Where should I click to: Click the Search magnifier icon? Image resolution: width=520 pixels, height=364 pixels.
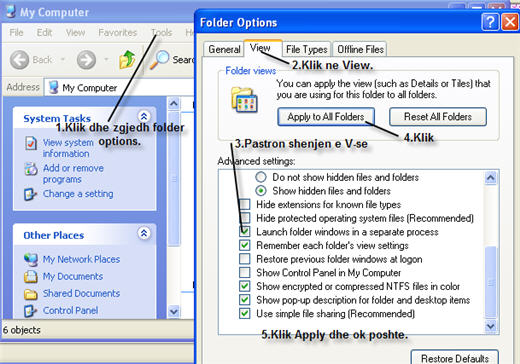tap(159, 60)
